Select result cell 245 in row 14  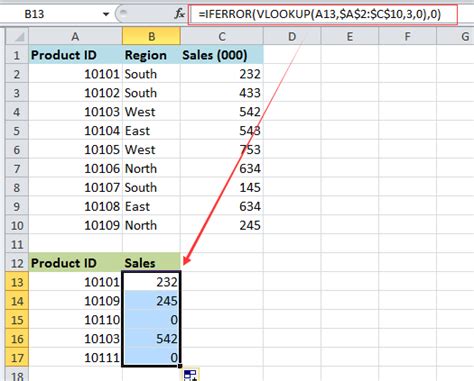click(151, 301)
